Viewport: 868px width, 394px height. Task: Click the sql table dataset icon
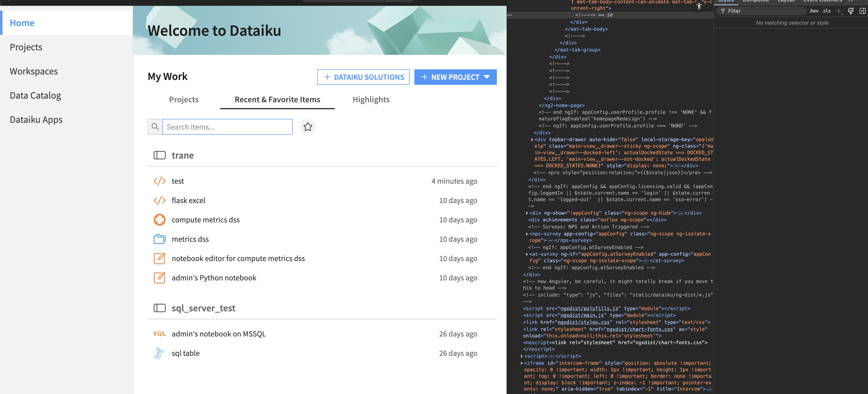[159, 353]
